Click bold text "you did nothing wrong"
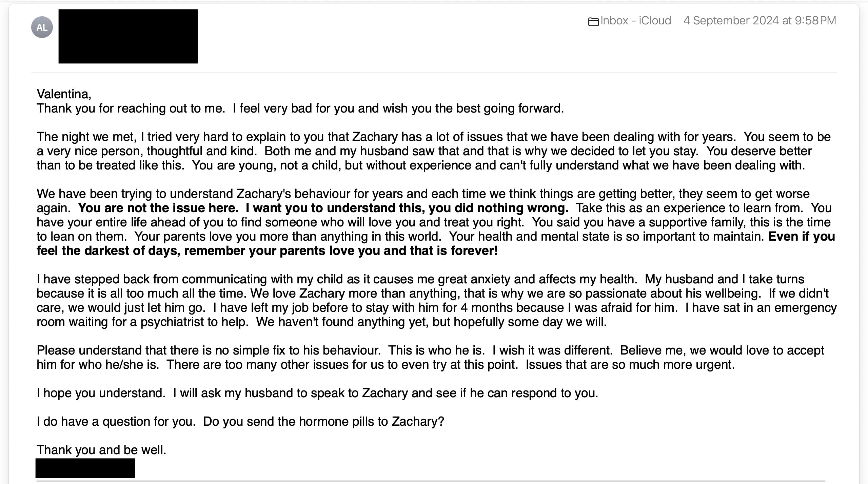 pyautogui.click(x=498, y=208)
